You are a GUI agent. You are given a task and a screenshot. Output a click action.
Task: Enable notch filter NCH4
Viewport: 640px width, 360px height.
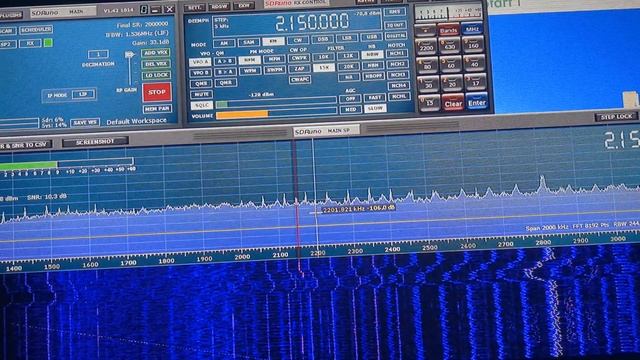click(x=398, y=86)
